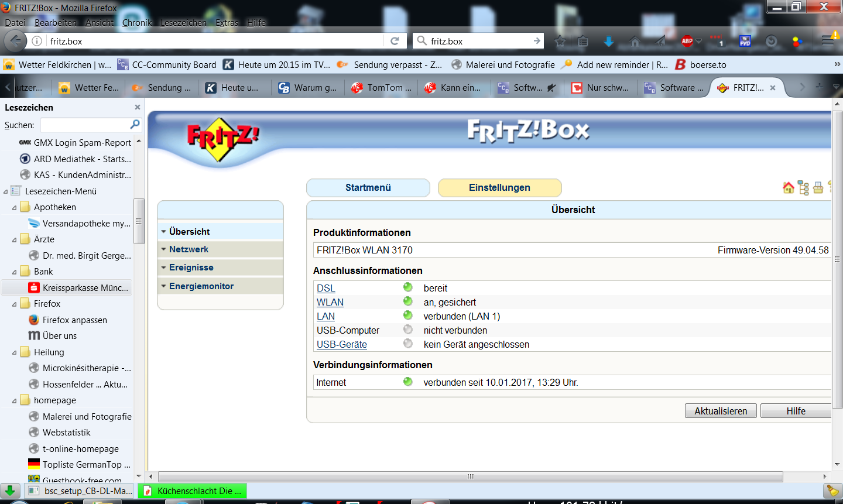Click the sidebar vertical scrollbar thumb
The height and width of the screenshot is (504, 843).
[x=139, y=221]
